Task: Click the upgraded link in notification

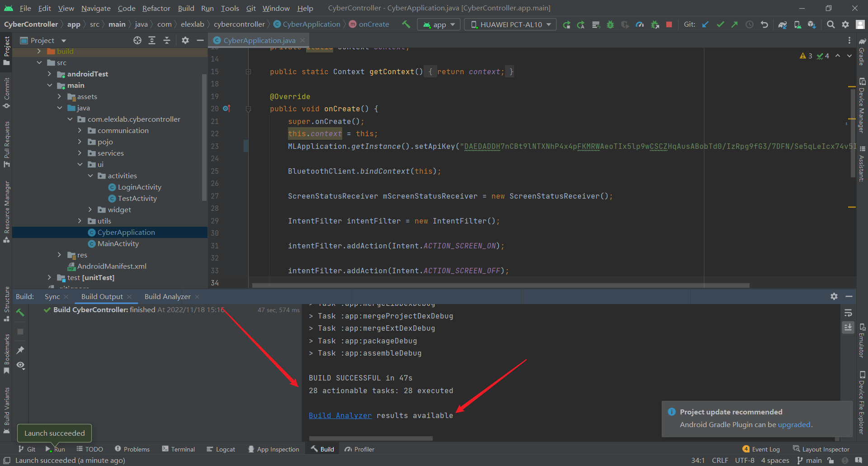Action: pos(794,424)
